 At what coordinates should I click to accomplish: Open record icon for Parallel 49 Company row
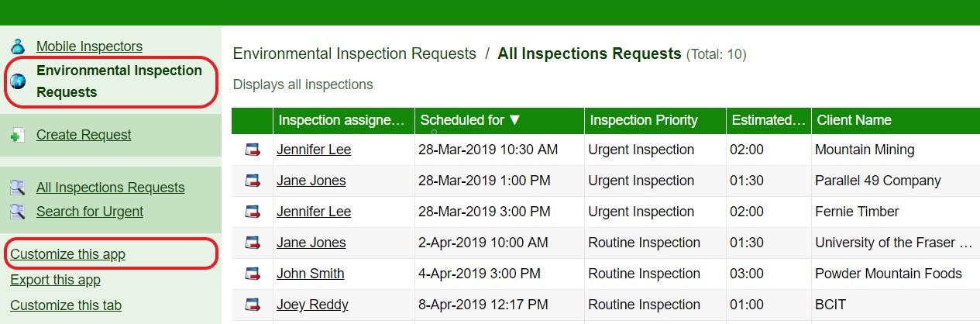coord(252,181)
